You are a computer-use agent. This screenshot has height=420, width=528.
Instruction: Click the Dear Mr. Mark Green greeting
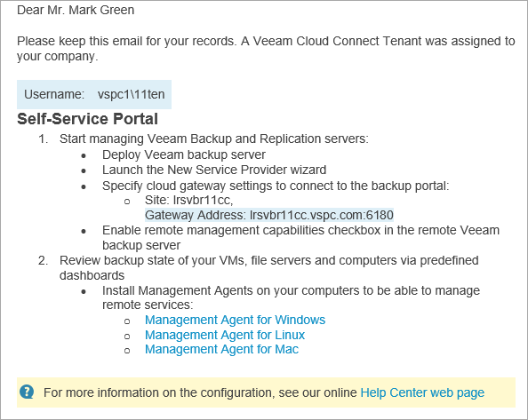76,10
